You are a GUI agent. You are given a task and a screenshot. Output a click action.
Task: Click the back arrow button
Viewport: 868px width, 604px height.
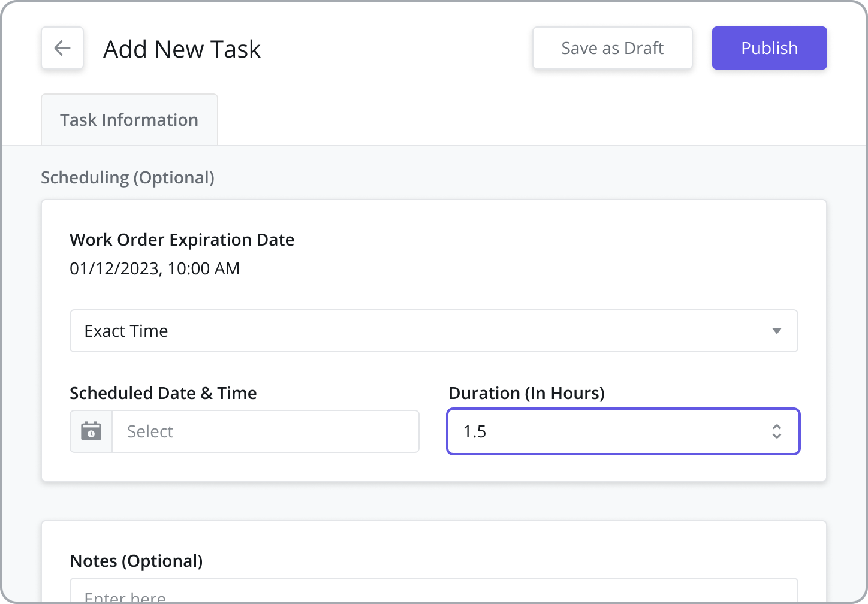pyautogui.click(x=62, y=48)
